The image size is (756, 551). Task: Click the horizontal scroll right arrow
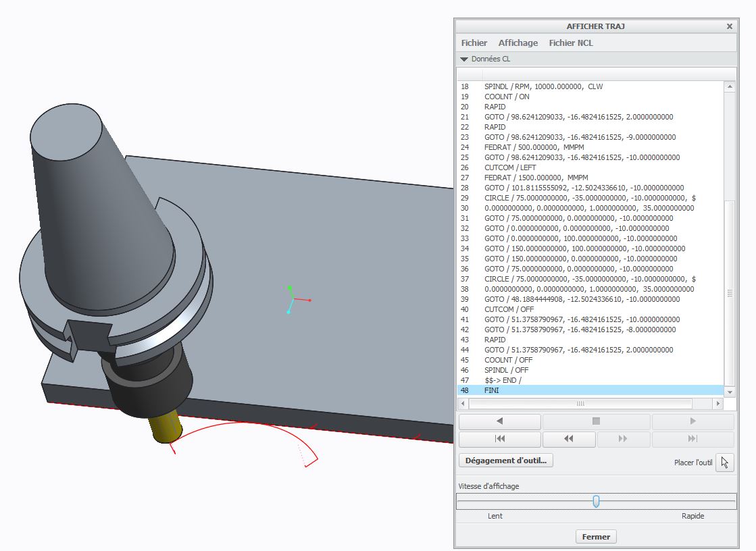point(718,404)
